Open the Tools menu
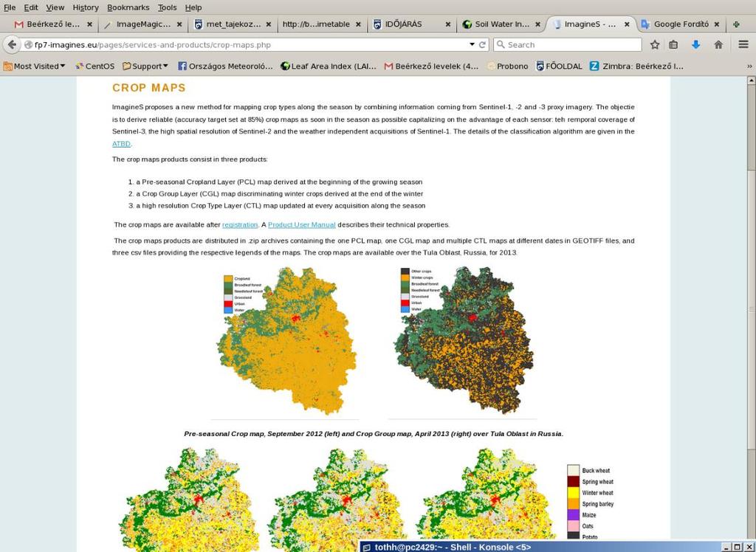The height and width of the screenshot is (552, 756). [168, 7]
